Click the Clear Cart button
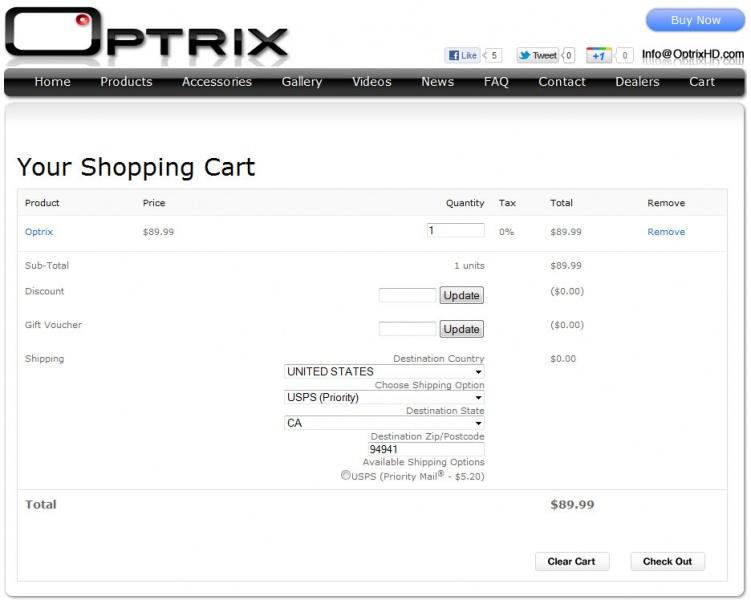The height and width of the screenshot is (600, 751). [572, 561]
